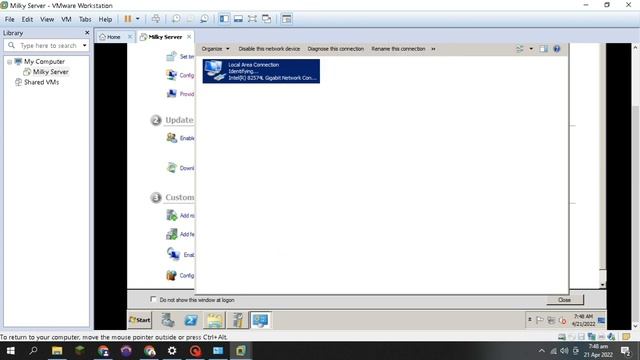
Task: Open host volume control
Action: [x=564, y=351]
